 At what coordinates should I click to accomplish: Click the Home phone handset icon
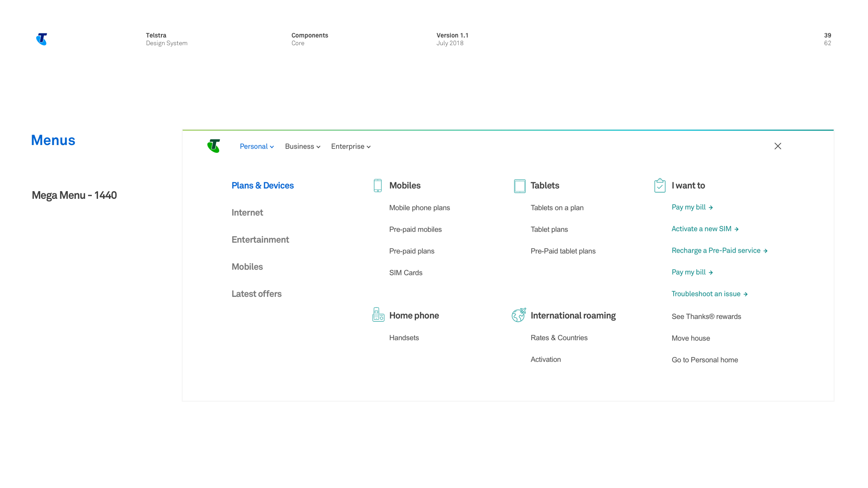[378, 314]
